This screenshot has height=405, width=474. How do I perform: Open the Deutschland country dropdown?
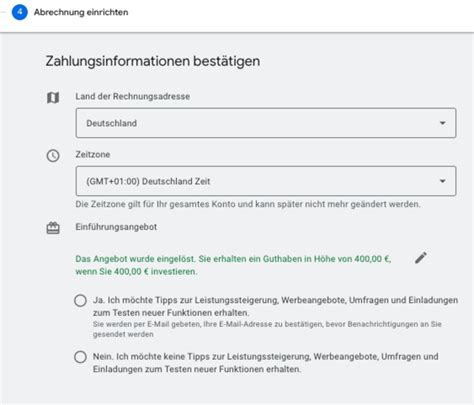[x=266, y=123]
